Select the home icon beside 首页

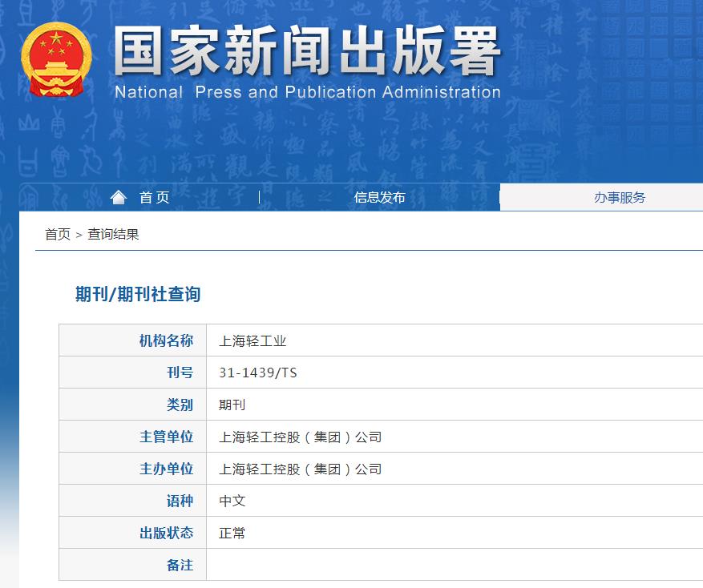point(119,197)
